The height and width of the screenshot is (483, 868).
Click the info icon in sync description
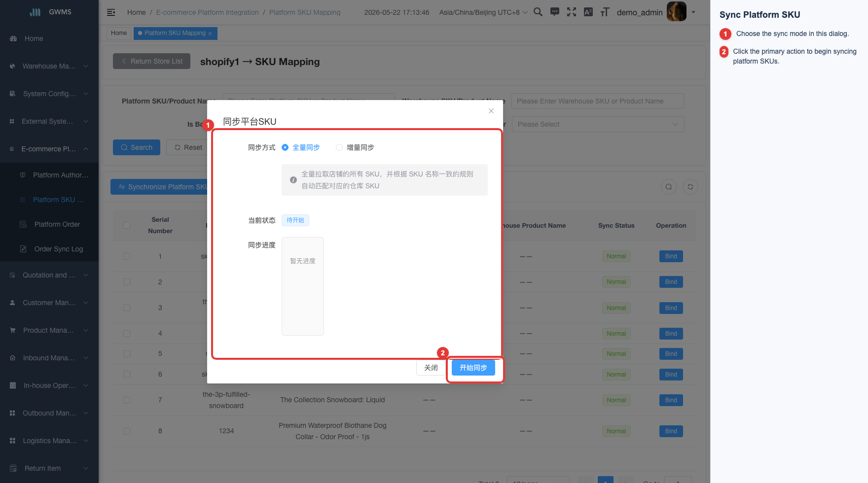point(293,180)
